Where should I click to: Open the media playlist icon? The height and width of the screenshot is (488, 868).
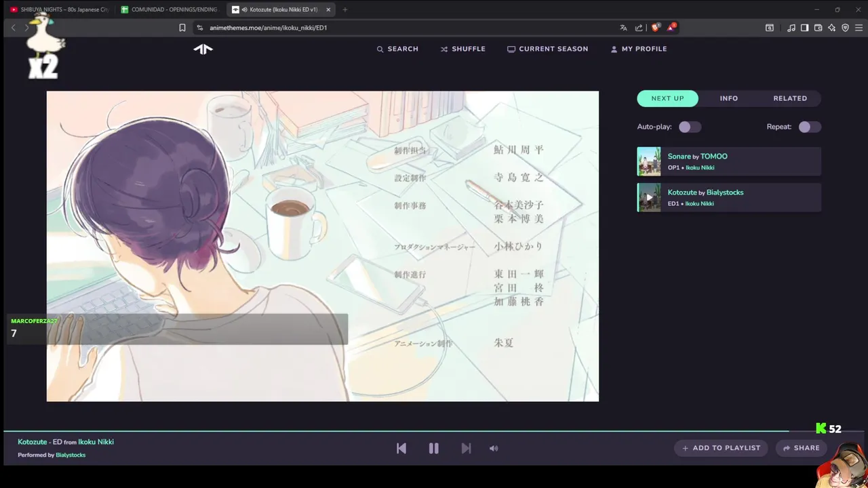tap(791, 28)
